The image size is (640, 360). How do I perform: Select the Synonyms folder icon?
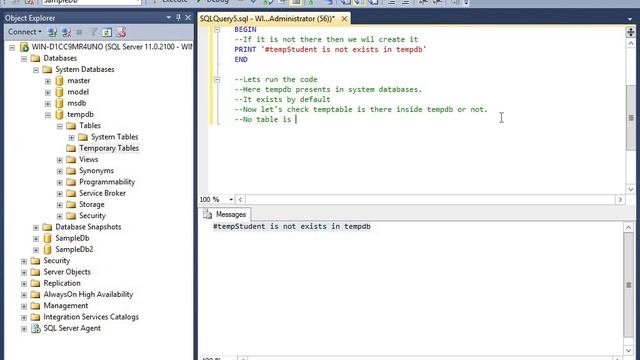pyautogui.click(x=71, y=171)
